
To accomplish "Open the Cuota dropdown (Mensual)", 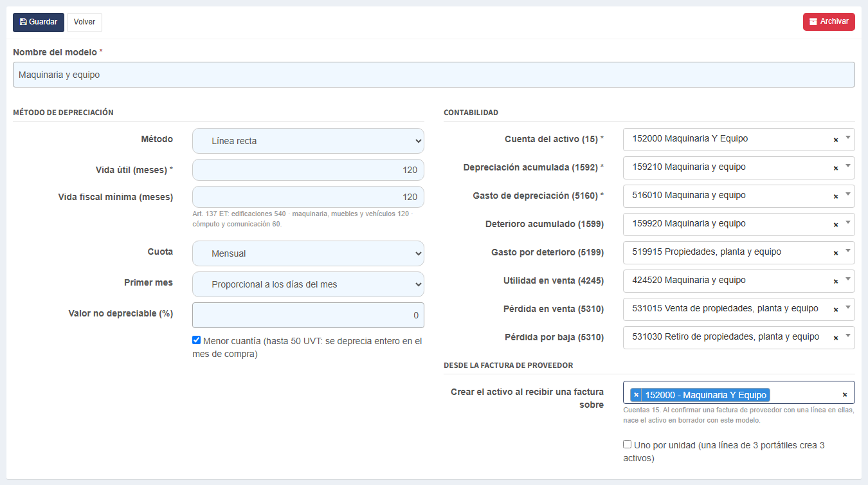I will pyautogui.click(x=308, y=253).
